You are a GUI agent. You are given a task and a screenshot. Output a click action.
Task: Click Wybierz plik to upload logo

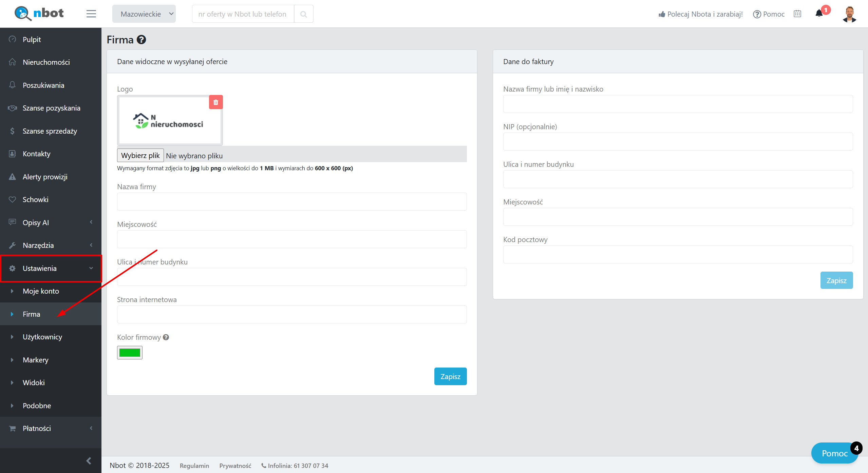pyautogui.click(x=140, y=155)
